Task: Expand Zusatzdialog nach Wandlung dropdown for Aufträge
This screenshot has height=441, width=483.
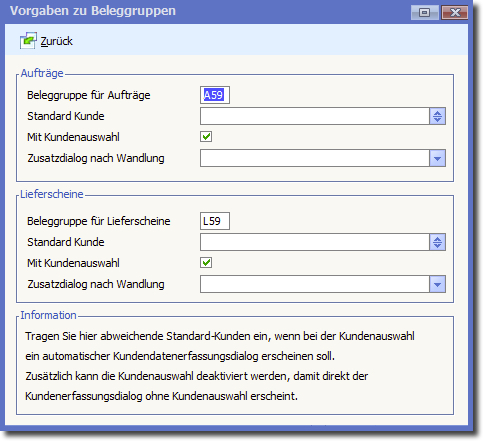Action: [x=437, y=158]
